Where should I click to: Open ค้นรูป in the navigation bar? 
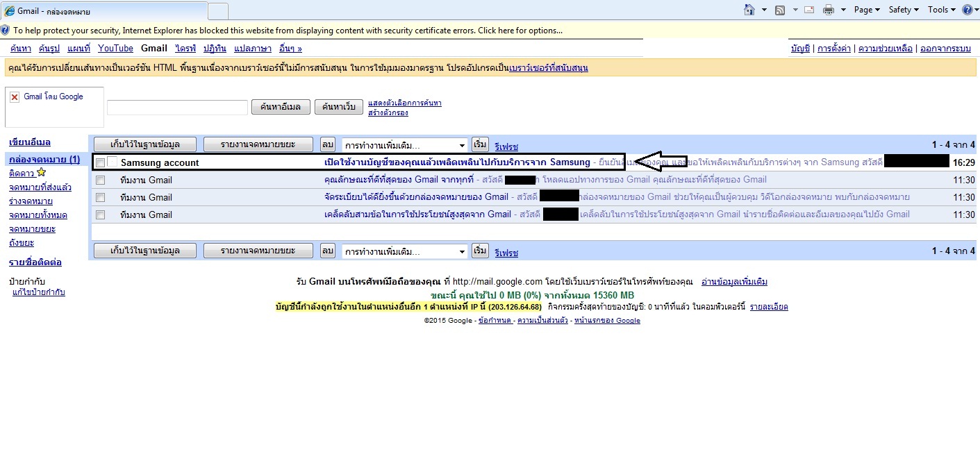tap(50, 49)
